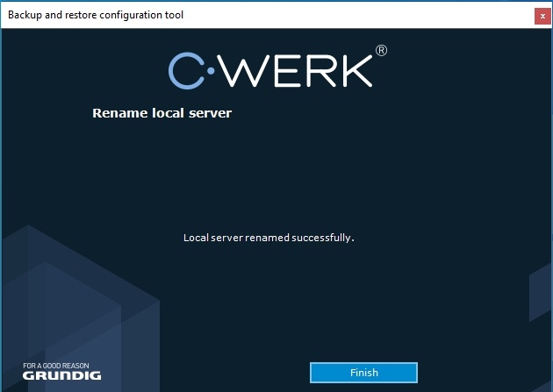This screenshot has height=392, width=553.
Task: Click the window title bar text
Action: 96,15
